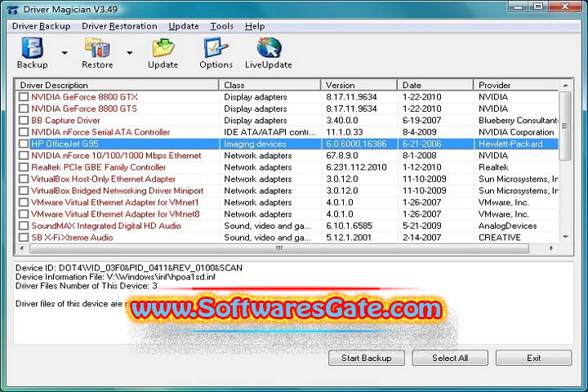Maximize the Driver Magician window

click(538, 7)
